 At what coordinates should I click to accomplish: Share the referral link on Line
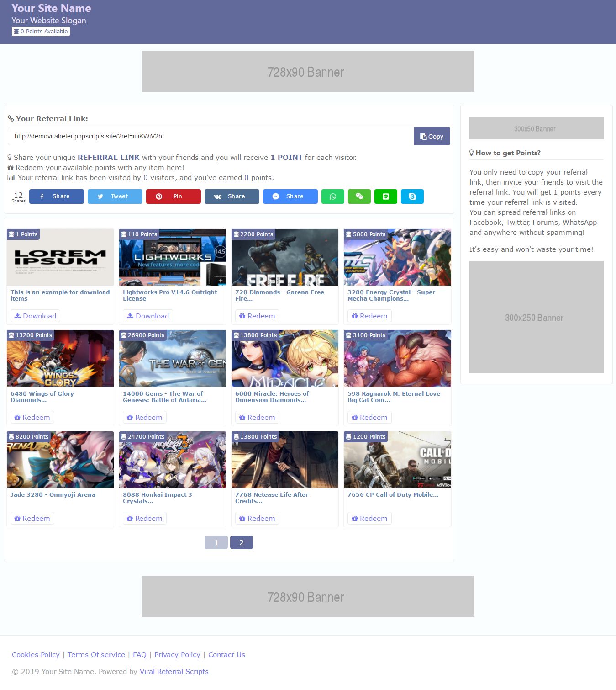[x=386, y=196]
